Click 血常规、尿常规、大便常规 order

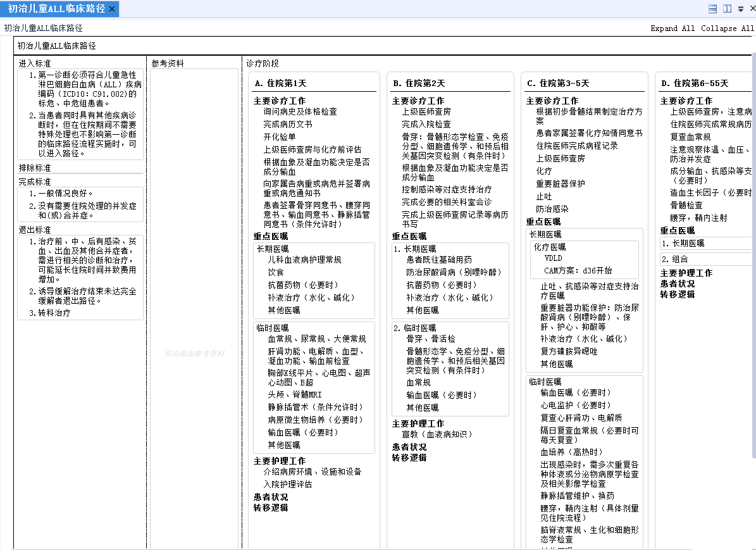[317, 339]
